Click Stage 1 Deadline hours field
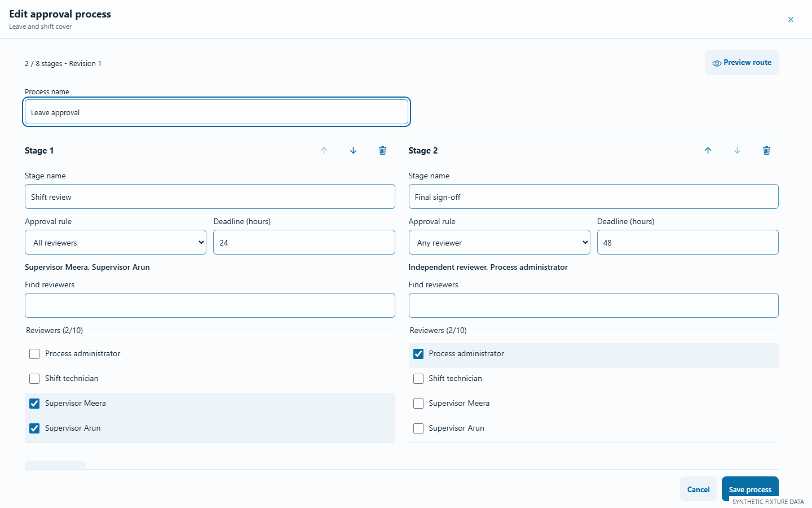Image resolution: width=812 pixels, height=508 pixels. [x=304, y=242]
